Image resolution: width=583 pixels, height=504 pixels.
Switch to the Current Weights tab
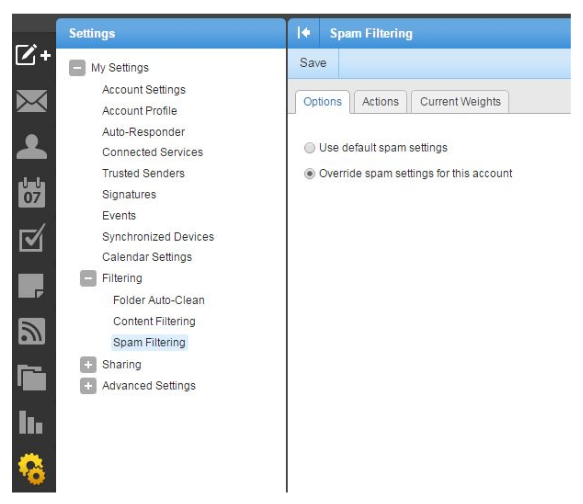(x=460, y=102)
